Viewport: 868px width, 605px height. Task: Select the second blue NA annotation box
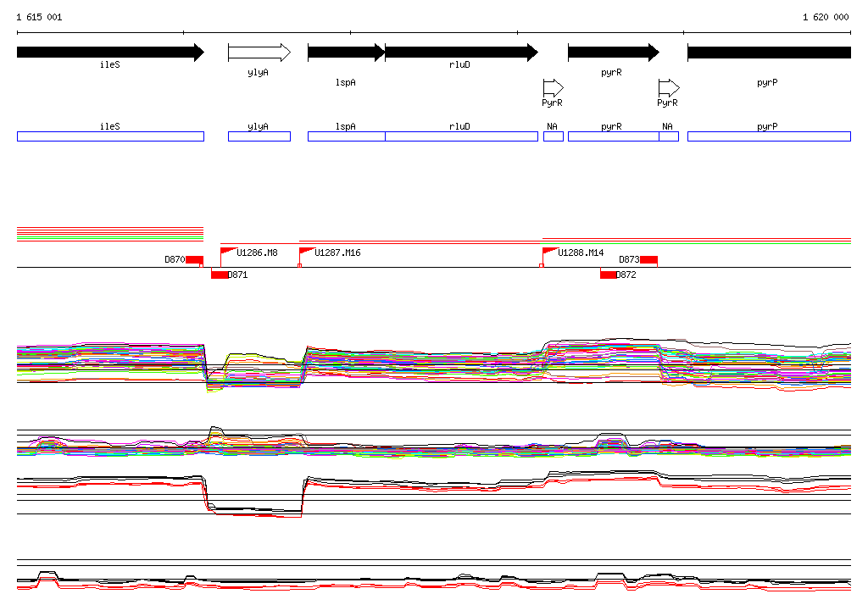[x=669, y=136]
